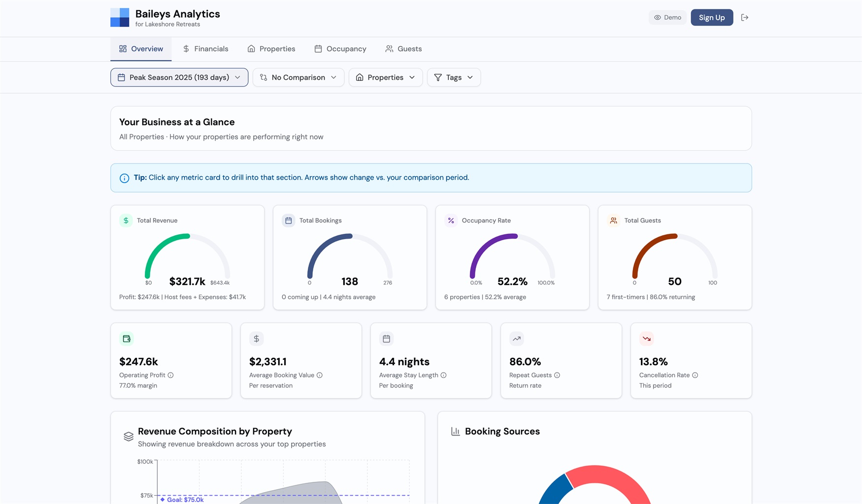Click the info icon beside Average Booking Value
The width and height of the screenshot is (862, 504).
point(320,375)
